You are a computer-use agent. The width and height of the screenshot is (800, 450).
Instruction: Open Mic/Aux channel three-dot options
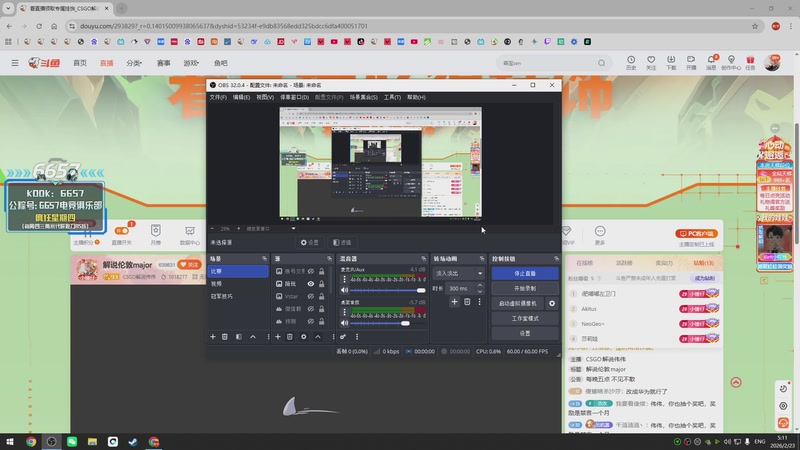(x=344, y=279)
